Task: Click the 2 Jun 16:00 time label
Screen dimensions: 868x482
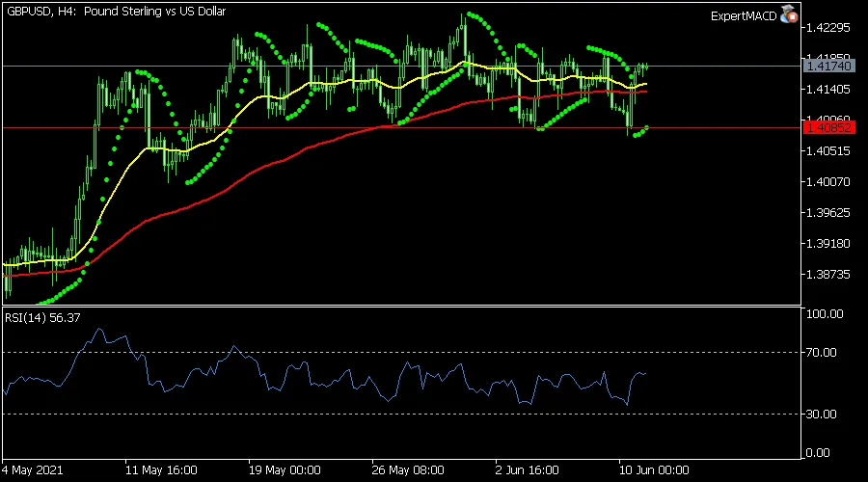Action: (x=527, y=470)
